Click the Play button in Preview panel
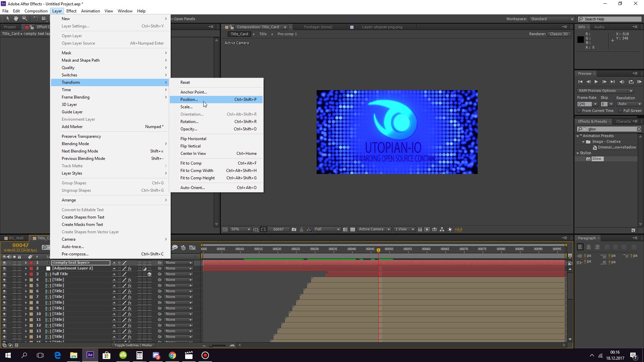 596,82
